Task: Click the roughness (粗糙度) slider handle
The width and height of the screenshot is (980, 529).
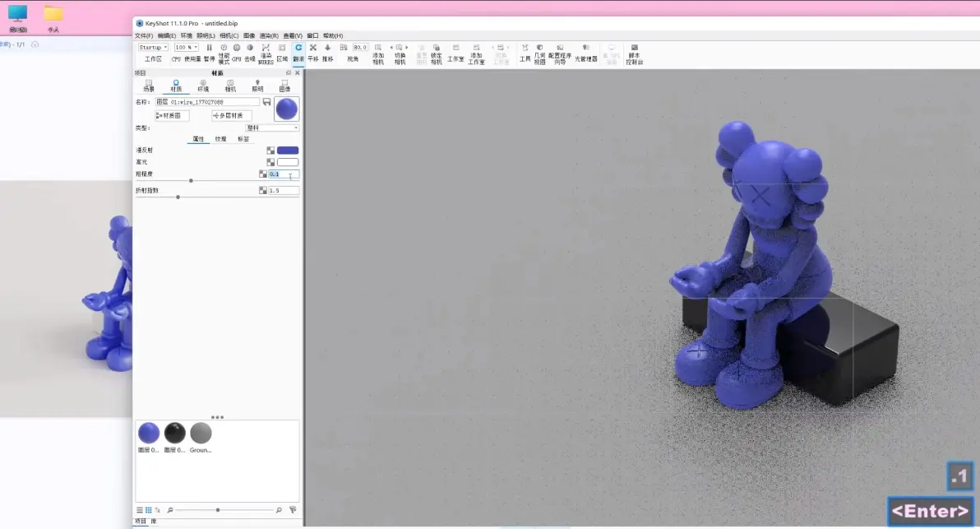Action: click(x=192, y=181)
